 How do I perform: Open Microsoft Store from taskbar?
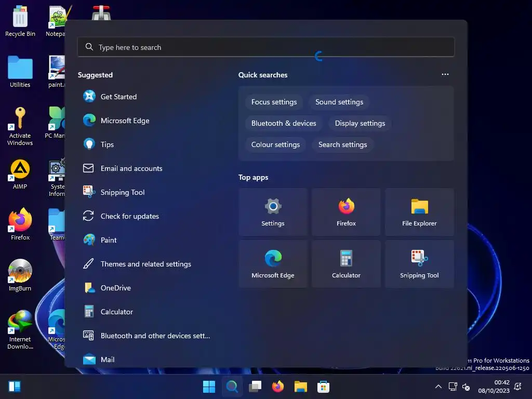point(323,387)
